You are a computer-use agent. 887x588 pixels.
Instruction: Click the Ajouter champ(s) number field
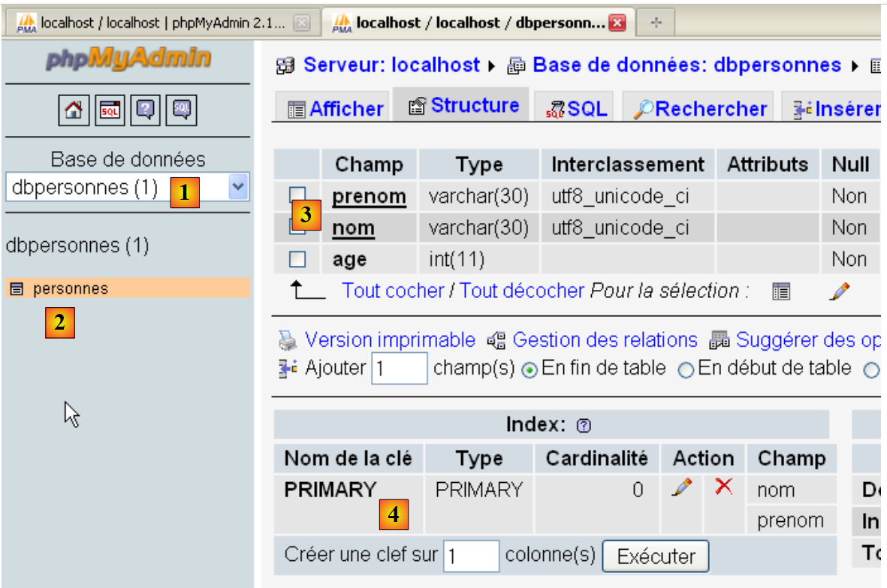click(x=399, y=369)
